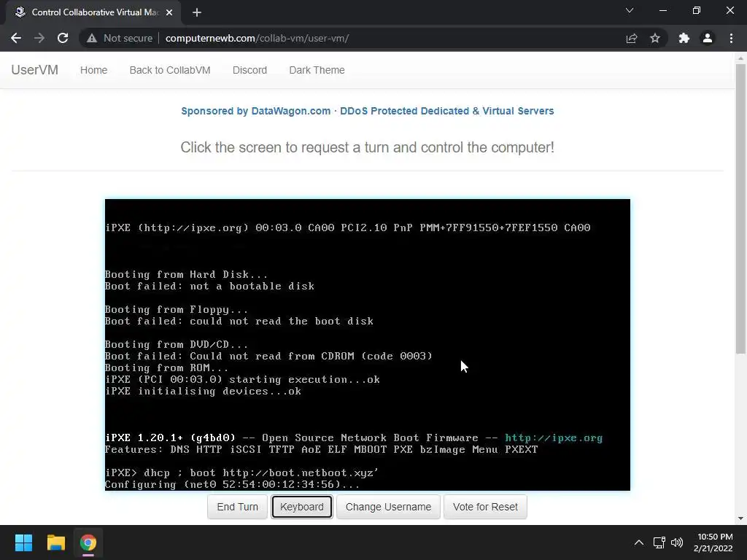Click 'Booting from Floppy...' line
This screenshot has width=747, height=560.
pos(177,309)
